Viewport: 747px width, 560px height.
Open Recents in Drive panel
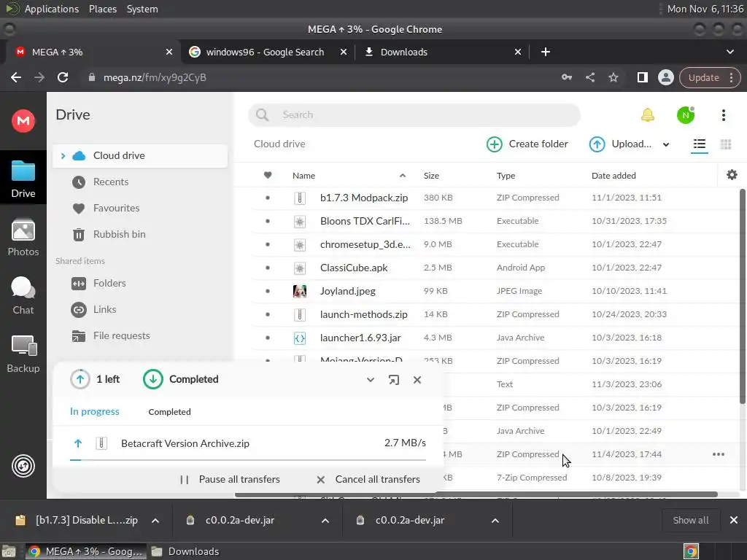(111, 182)
